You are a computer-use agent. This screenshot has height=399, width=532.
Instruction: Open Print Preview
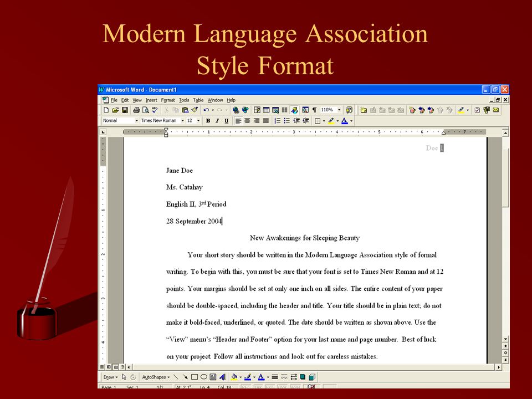[x=146, y=110]
